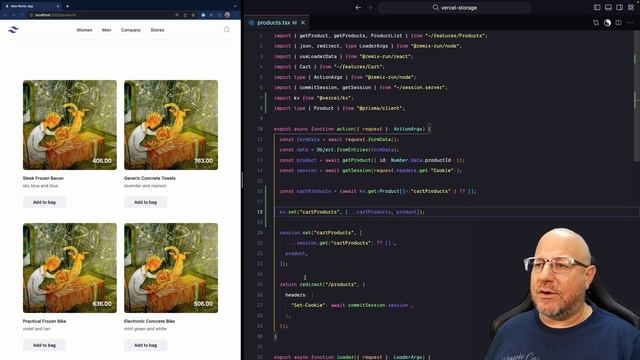Screen dimensions: 640x360
Task: Open the Sleek Frozen Bacon product image
Action: (70, 125)
